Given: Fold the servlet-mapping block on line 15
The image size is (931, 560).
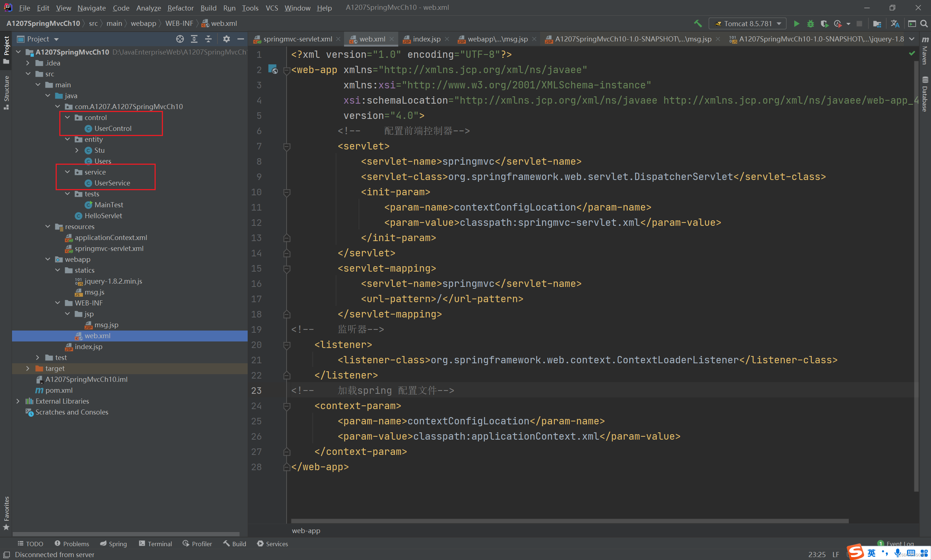Looking at the screenshot, I should coord(287,268).
